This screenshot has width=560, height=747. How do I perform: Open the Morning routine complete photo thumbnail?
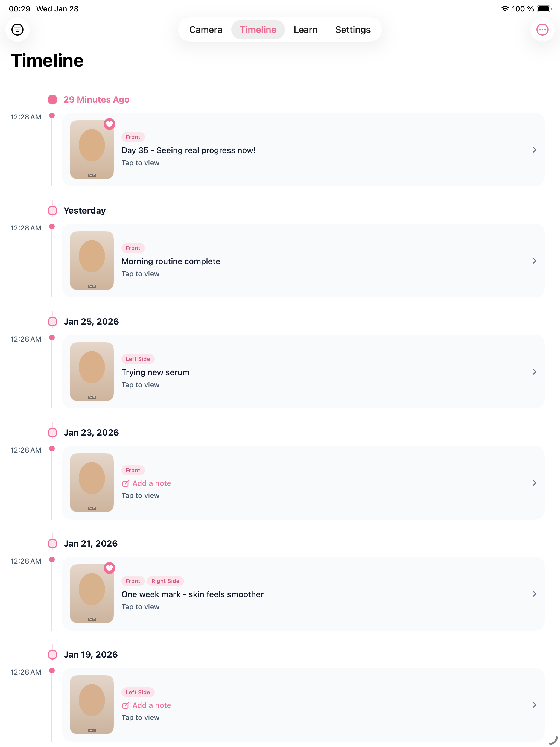tap(92, 261)
